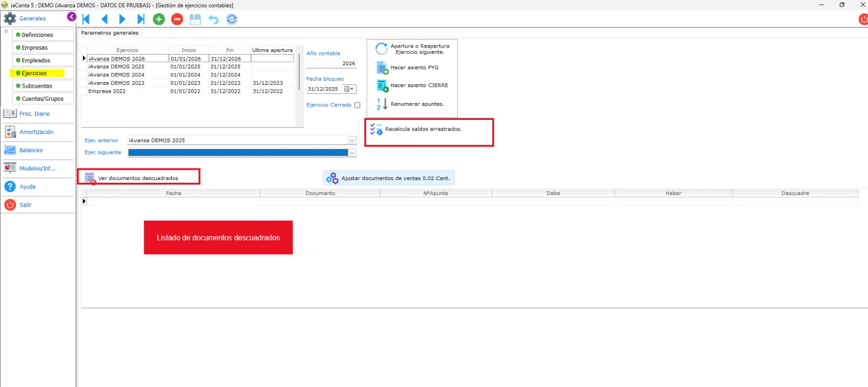Screen dimensions: 868x387
Task: Click Fin column header
Action: [x=230, y=50]
